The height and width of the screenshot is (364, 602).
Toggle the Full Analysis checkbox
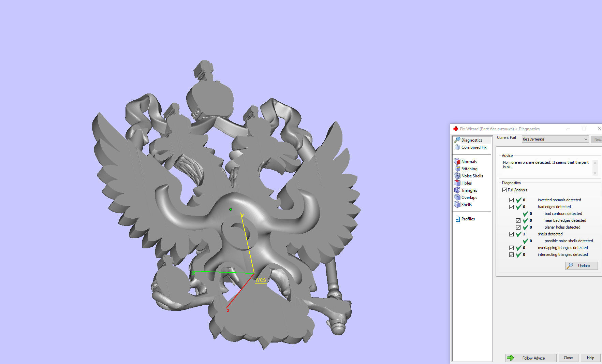(504, 190)
